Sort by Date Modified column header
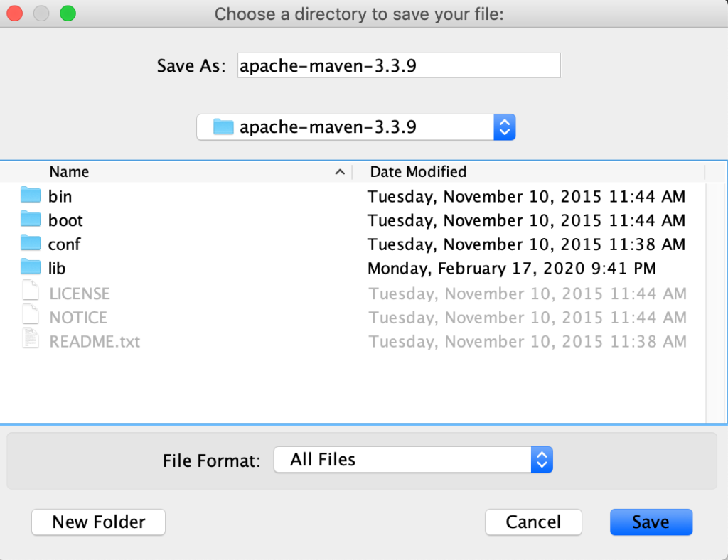728x560 pixels. pos(418,172)
